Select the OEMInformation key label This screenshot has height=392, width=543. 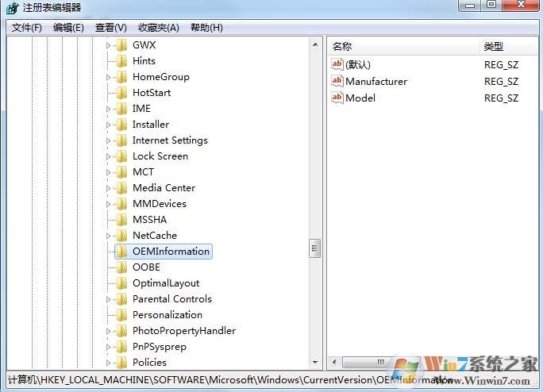point(171,252)
